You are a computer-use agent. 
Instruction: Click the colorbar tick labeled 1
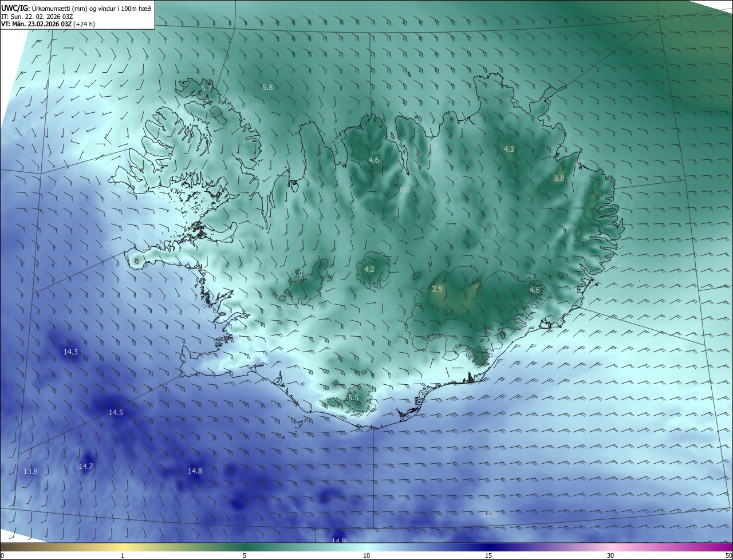point(123,555)
